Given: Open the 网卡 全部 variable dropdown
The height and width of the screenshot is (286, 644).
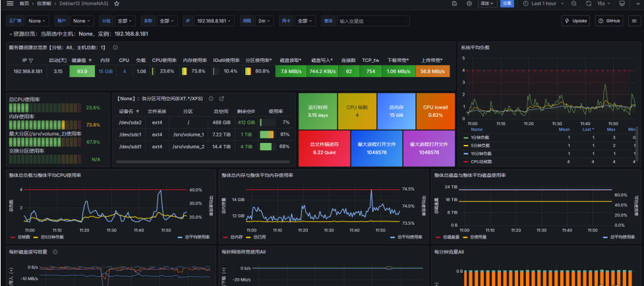Looking at the screenshot, I should click(305, 21).
